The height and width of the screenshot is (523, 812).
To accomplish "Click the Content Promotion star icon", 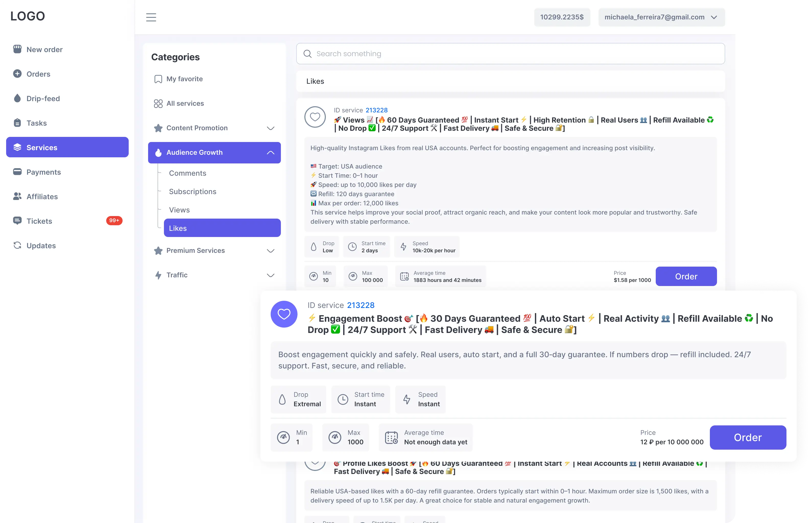I will (158, 128).
